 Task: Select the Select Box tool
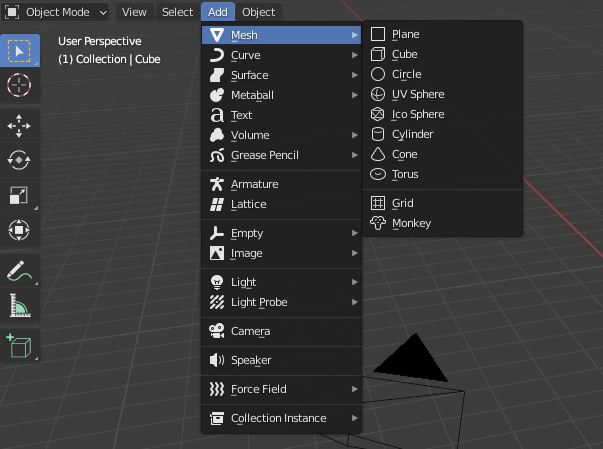tap(20, 51)
